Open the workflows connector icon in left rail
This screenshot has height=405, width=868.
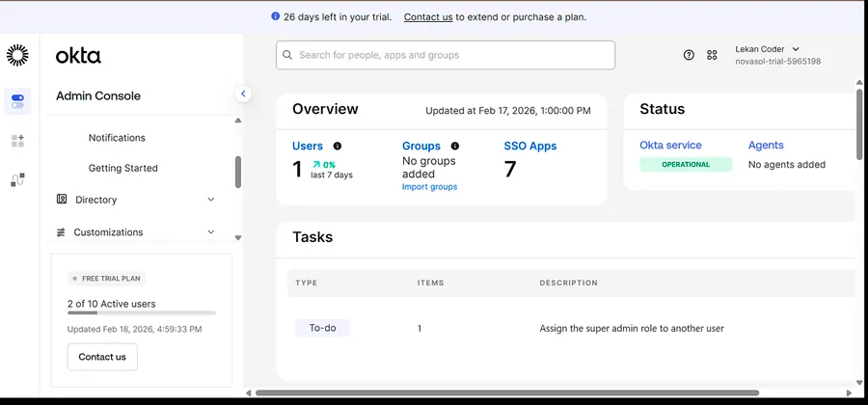(17, 179)
